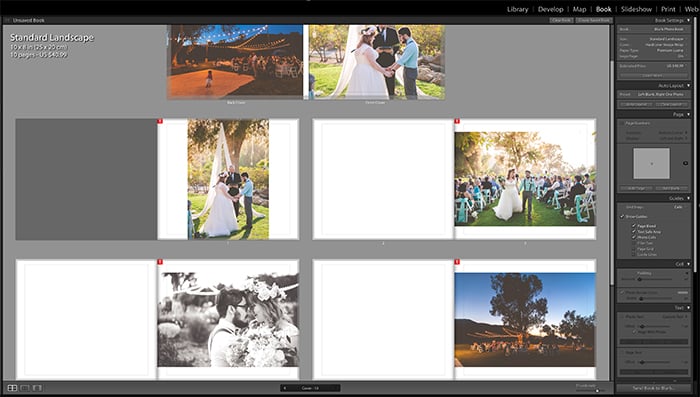Enable Filler Text guide checkbox
The image size is (700, 397).
(x=633, y=243)
